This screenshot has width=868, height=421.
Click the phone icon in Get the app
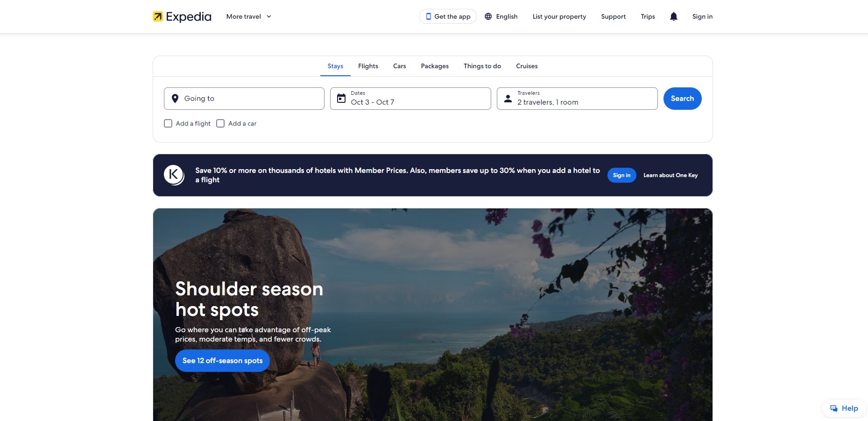428,16
